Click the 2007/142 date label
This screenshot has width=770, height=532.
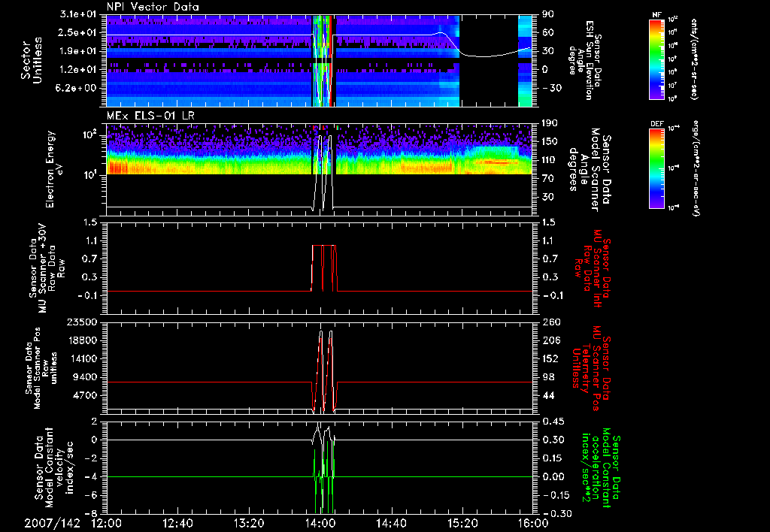53,524
